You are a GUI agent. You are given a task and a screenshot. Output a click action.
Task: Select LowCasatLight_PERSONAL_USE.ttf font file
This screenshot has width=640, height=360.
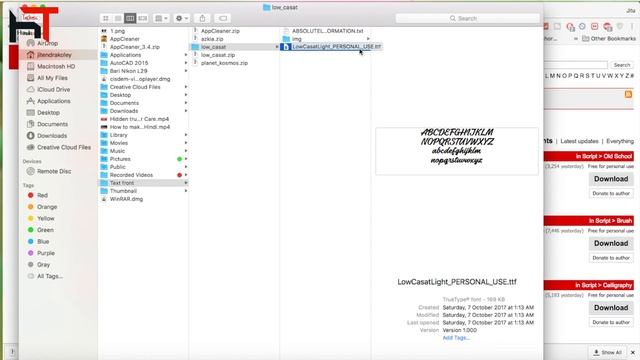tap(331, 47)
